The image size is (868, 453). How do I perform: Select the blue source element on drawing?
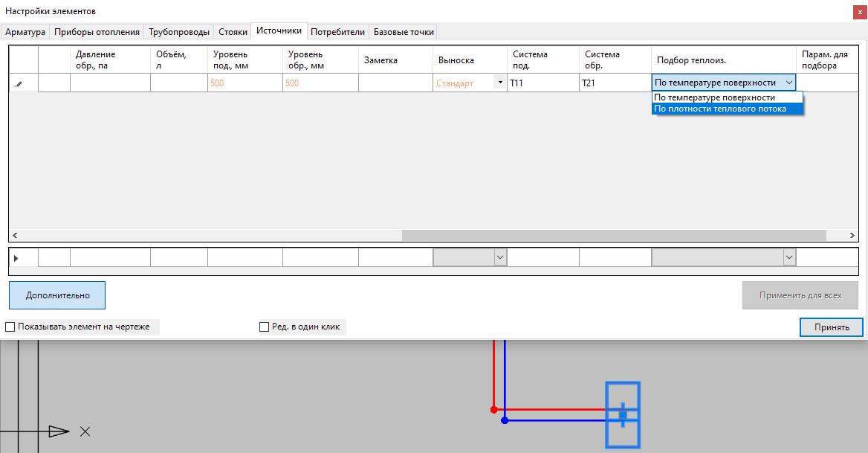click(623, 414)
